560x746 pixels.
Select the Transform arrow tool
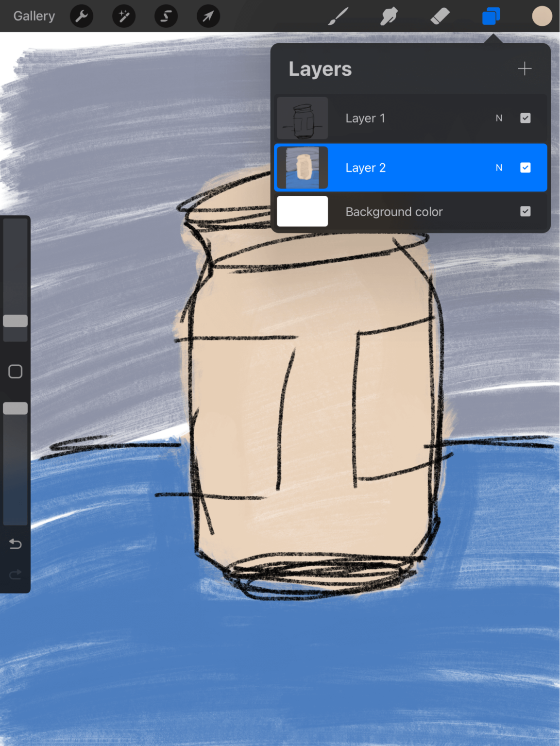click(207, 16)
